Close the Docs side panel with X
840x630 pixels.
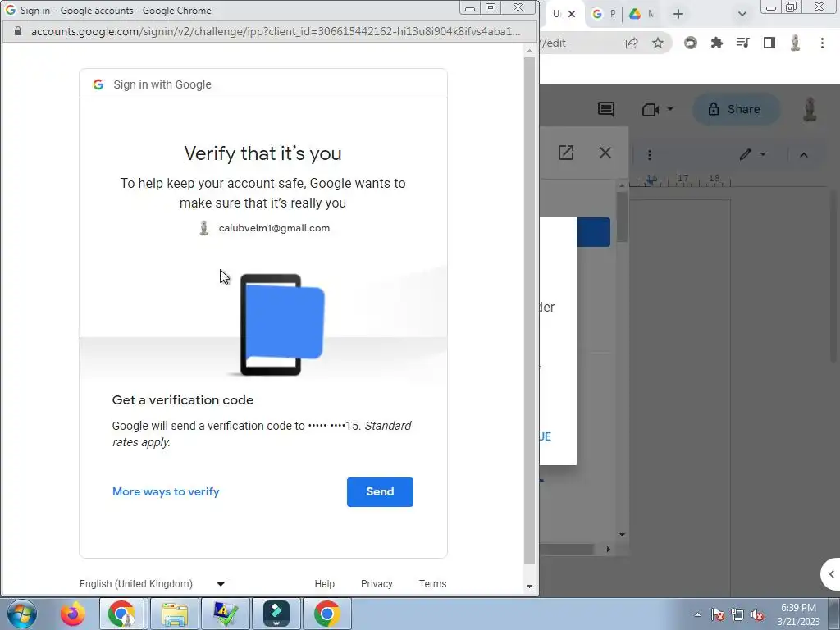[605, 153]
